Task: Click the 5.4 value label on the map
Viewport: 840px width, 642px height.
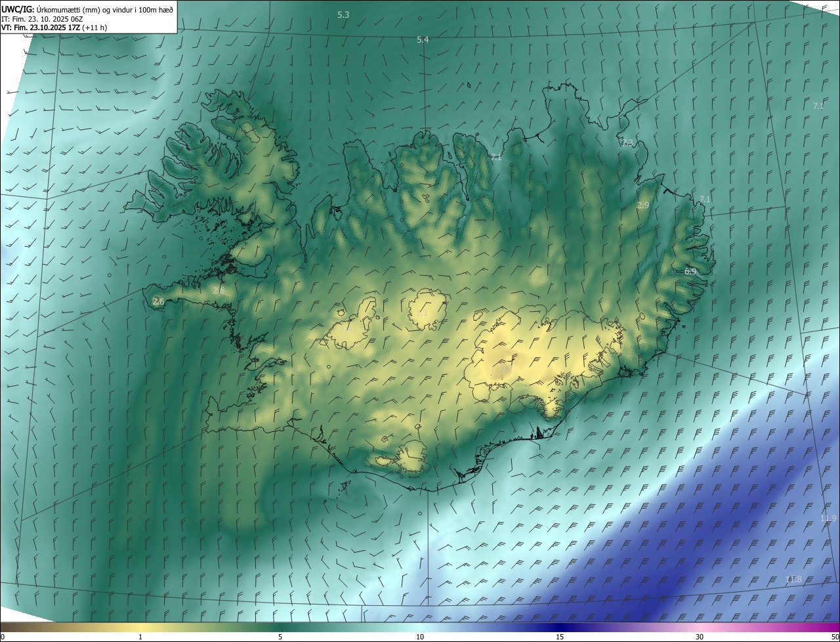Action: point(423,40)
